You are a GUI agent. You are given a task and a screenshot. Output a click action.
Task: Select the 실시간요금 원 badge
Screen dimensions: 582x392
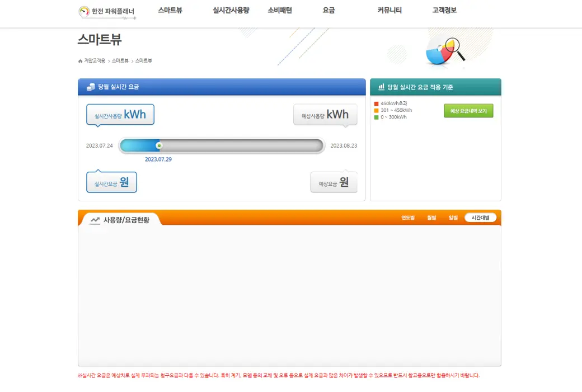pyautogui.click(x=111, y=181)
